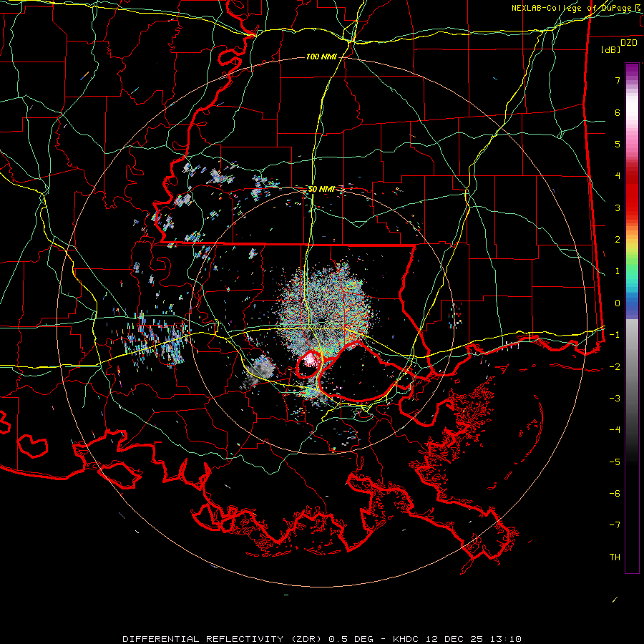Click the -4 tick on the color scale
644x644 pixels.
point(615,430)
